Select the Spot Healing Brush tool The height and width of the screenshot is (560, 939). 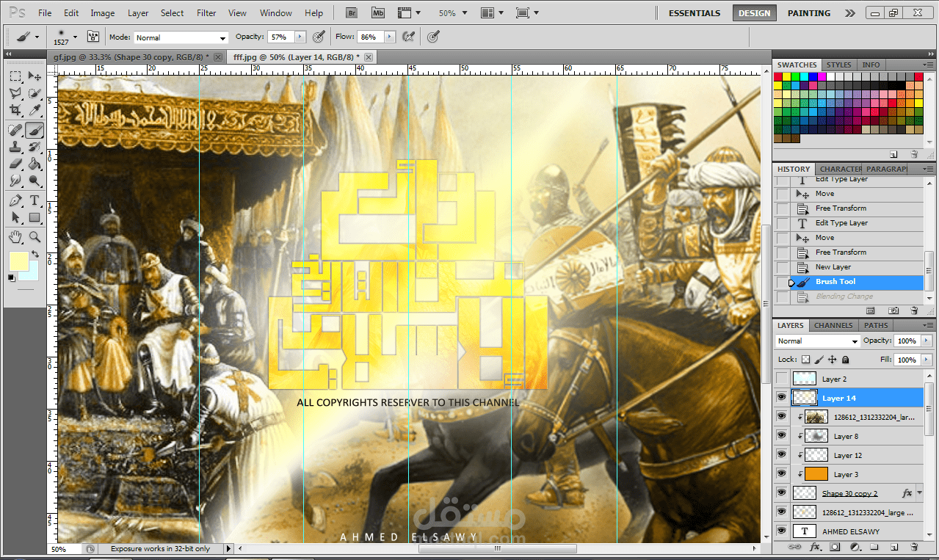[15, 130]
